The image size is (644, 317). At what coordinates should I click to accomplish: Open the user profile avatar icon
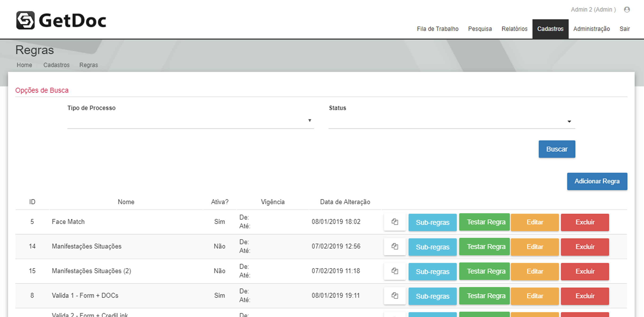627,9
